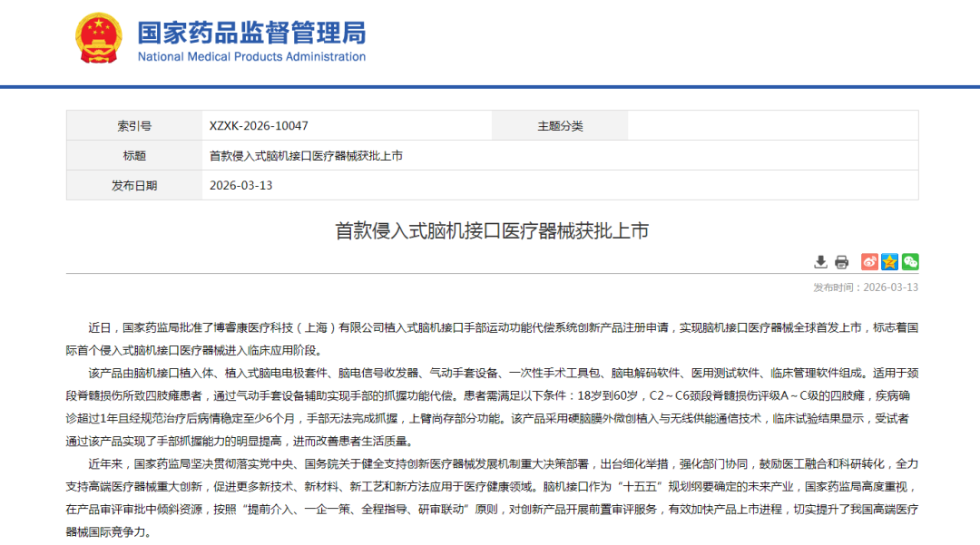Print the page with the printer icon
The image size is (980, 545).
pos(841,262)
